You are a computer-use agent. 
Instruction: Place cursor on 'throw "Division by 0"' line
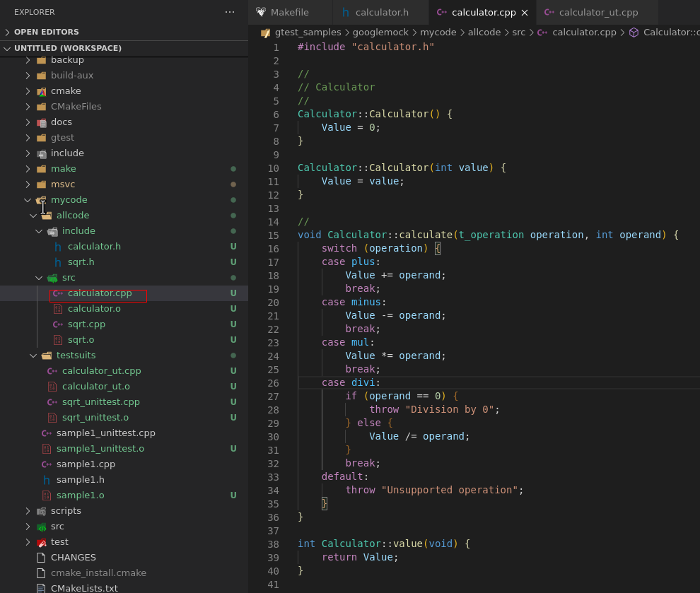pyautogui.click(x=434, y=410)
